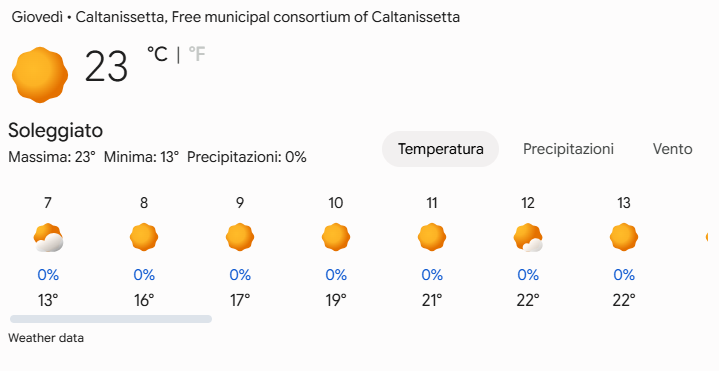Select partly cloudy icon at hour 12

528,238
